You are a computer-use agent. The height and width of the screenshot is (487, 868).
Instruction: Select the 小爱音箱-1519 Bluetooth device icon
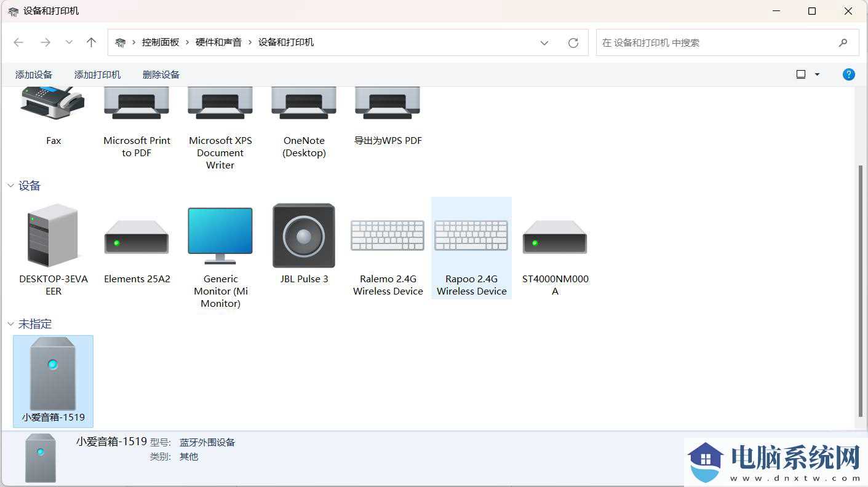(x=53, y=373)
